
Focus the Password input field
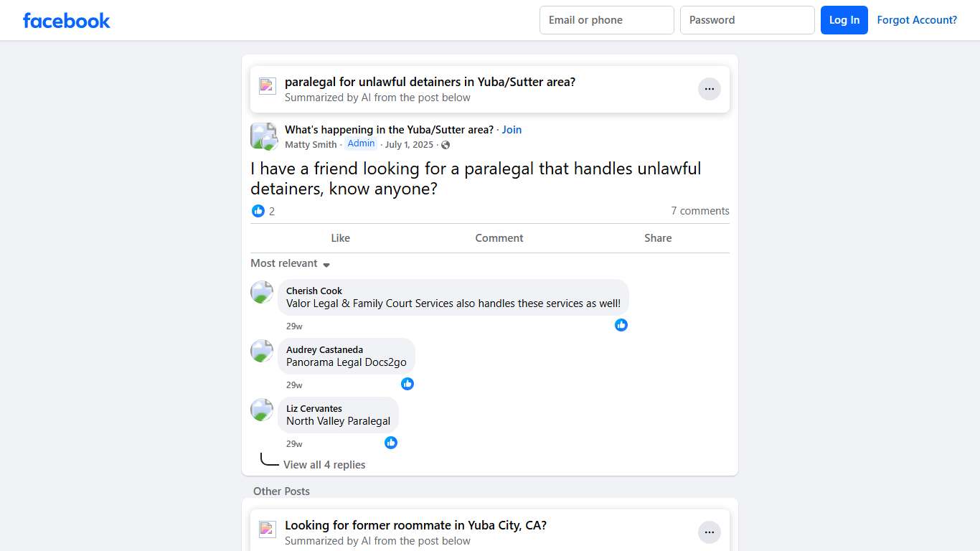tap(747, 20)
